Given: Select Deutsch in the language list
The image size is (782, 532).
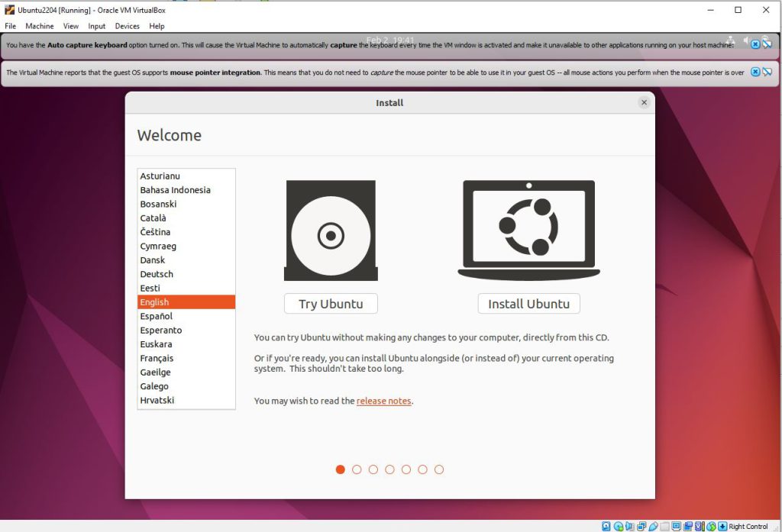Looking at the screenshot, I should 186,274.
